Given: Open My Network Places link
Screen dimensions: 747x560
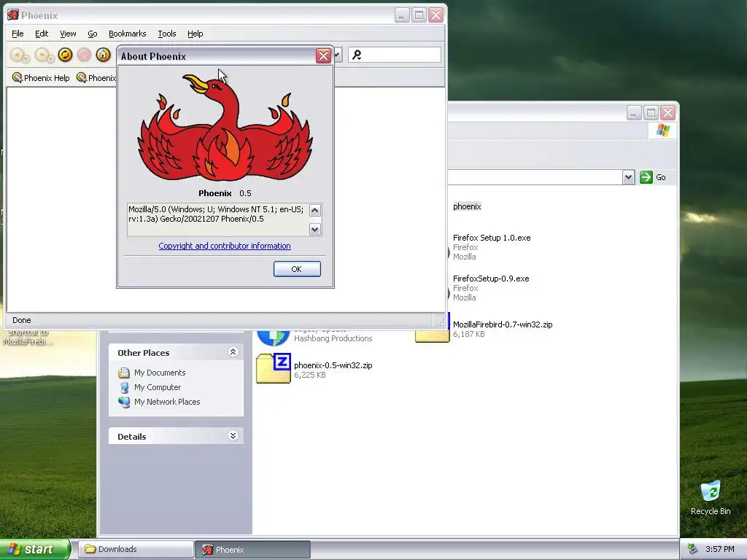Looking at the screenshot, I should tap(167, 402).
